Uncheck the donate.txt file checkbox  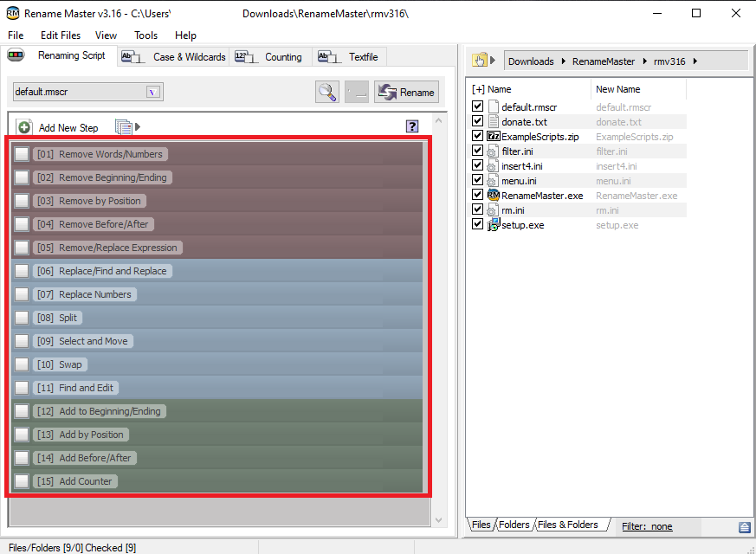(478, 121)
